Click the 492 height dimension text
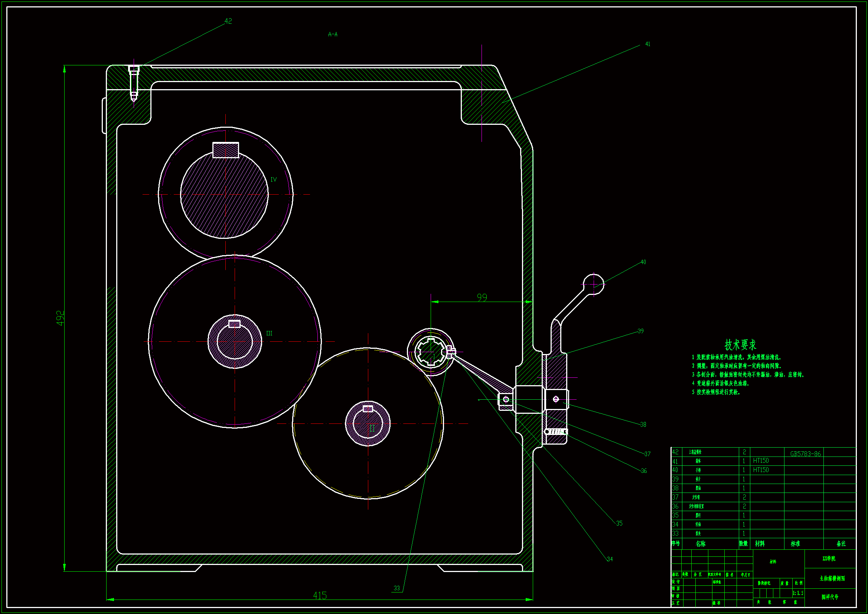Viewport: 868px width, 614px height. tap(61, 318)
